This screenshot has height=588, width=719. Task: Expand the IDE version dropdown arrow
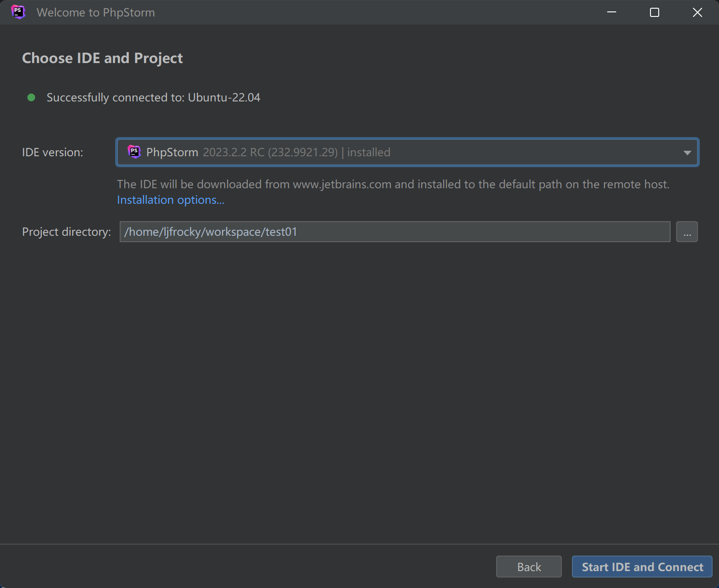(x=687, y=153)
